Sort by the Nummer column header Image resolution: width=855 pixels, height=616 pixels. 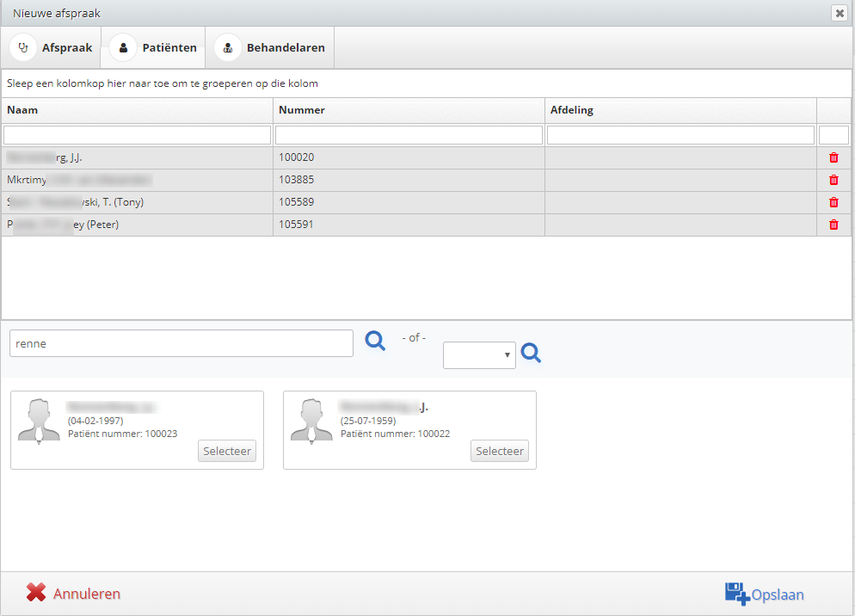pyautogui.click(x=409, y=110)
